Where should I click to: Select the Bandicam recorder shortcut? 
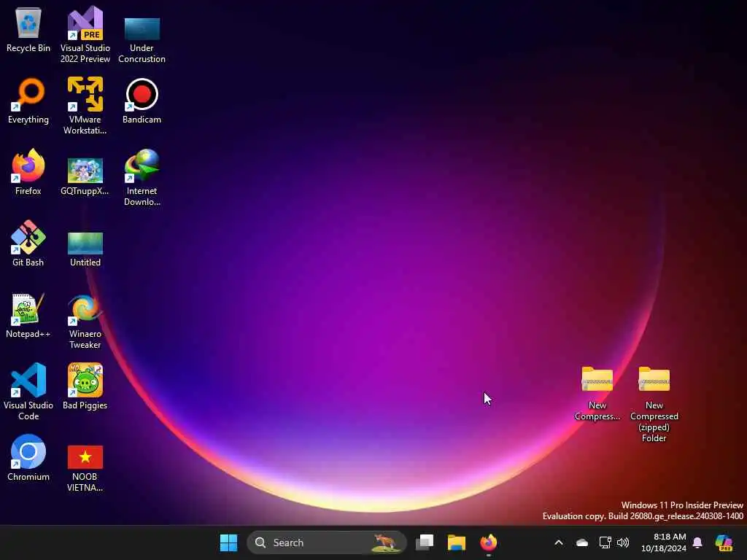click(x=142, y=101)
